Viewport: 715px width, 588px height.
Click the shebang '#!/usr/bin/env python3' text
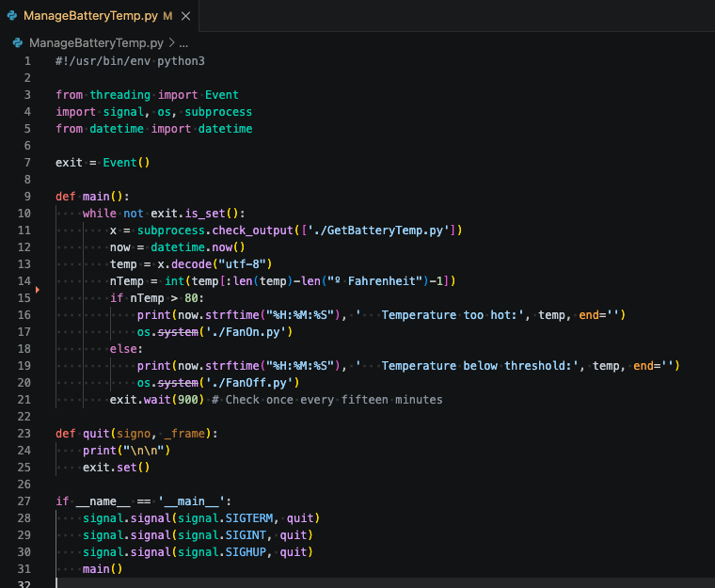pyautogui.click(x=130, y=61)
